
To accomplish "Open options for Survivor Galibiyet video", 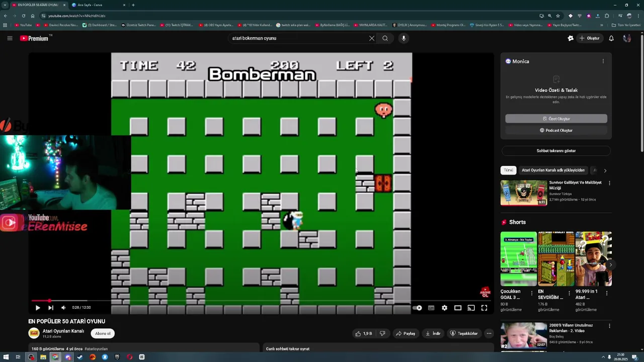I will 609,183.
